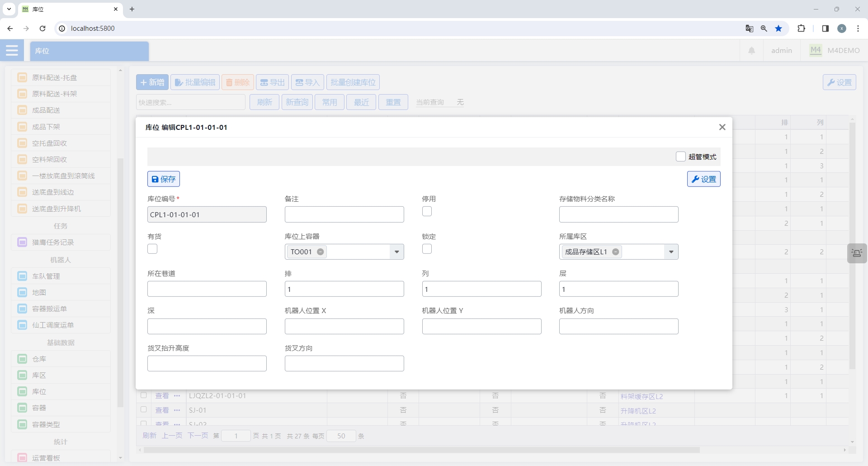
Task: Focus the 存储物料分类名称 input field
Action: tap(618, 214)
